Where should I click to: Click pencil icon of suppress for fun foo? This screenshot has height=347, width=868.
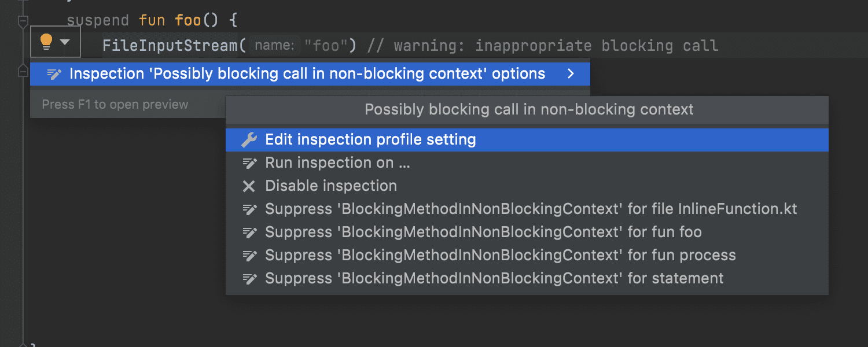point(249,232)
